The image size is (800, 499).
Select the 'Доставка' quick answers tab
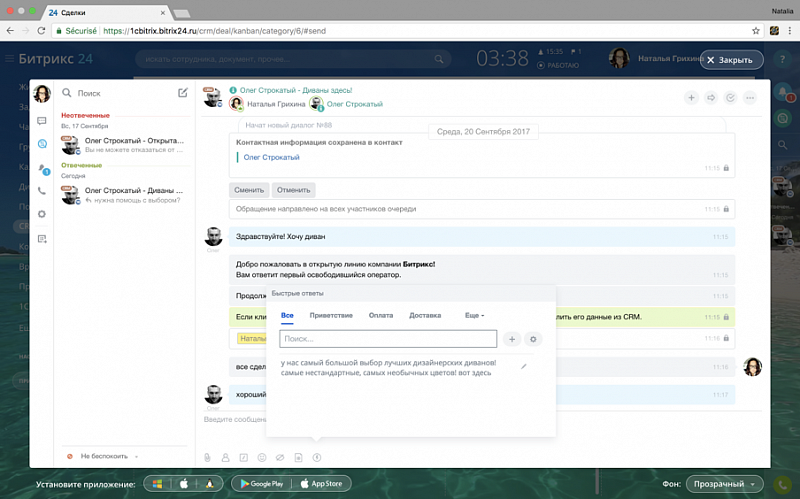pyautogui.click(x=425, y=316)
